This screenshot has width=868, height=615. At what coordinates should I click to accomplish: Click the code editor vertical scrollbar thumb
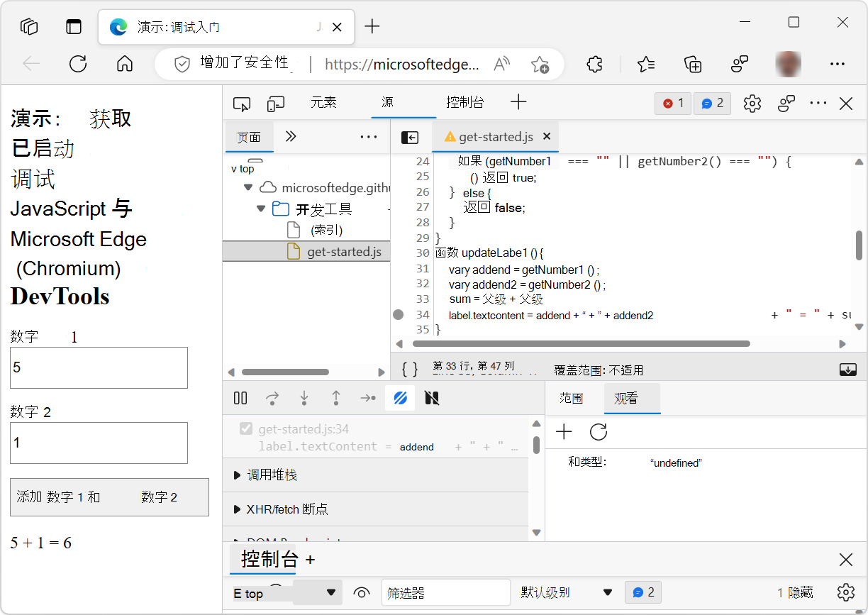point(859,245)
